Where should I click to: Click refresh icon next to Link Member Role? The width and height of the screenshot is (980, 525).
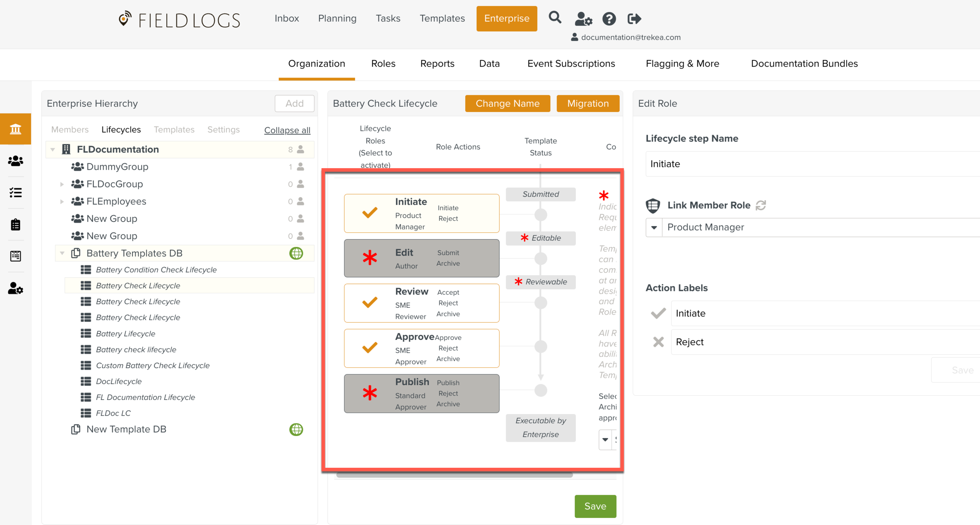pos(761,205)
